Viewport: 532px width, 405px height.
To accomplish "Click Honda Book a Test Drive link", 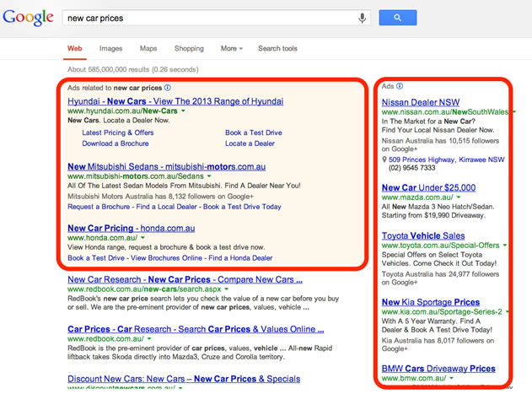I will tap(96, 258).
